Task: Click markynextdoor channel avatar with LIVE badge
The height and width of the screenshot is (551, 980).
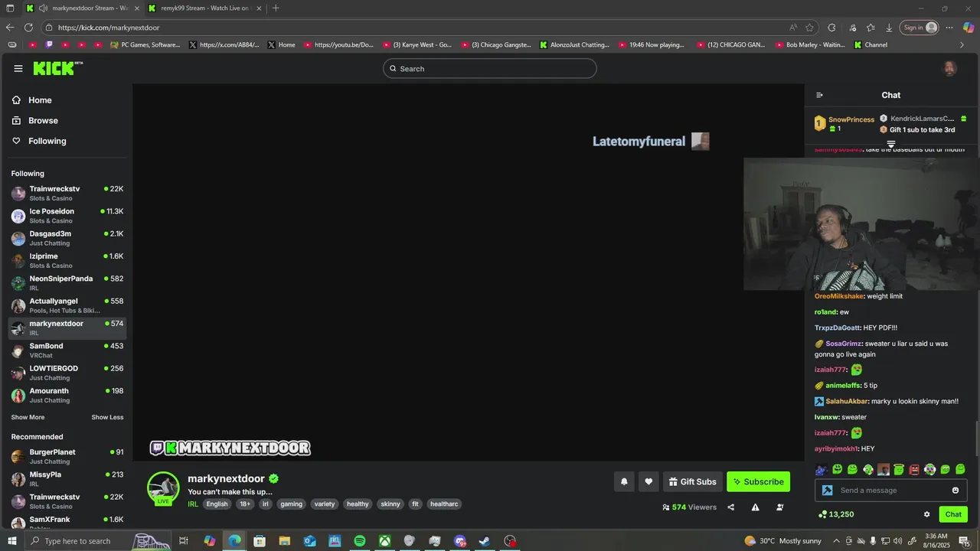Action: point(163,488)
